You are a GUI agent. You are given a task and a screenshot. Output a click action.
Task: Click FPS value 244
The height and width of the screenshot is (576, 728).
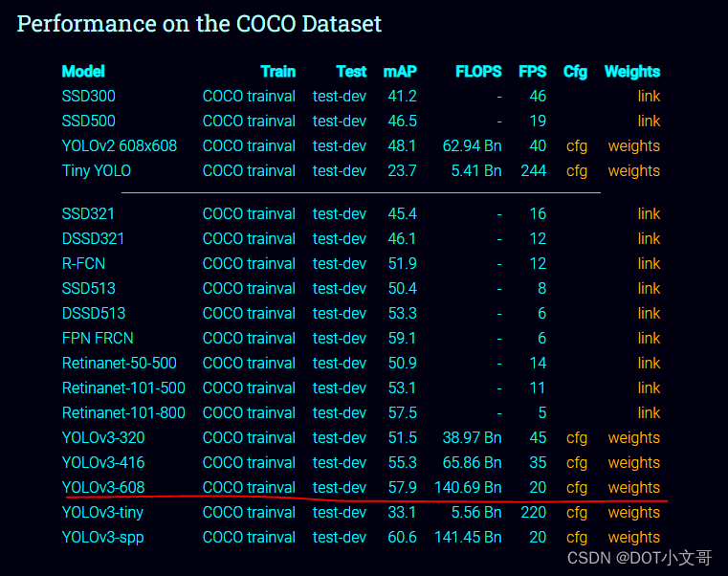click(534, 171)
